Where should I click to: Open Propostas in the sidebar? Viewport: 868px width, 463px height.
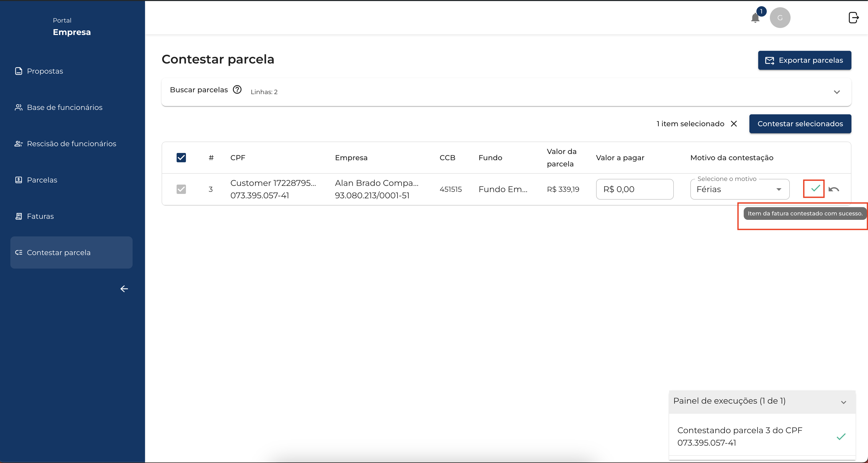pyautogui.click(x=45, y=71)
